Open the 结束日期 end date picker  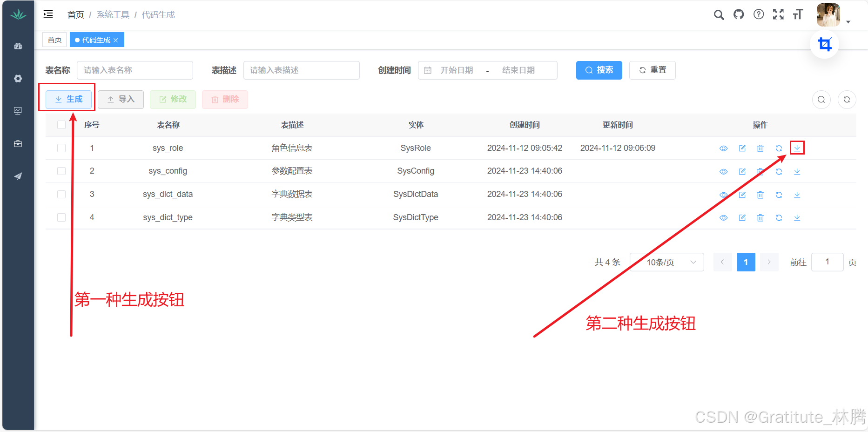point(518,70)
